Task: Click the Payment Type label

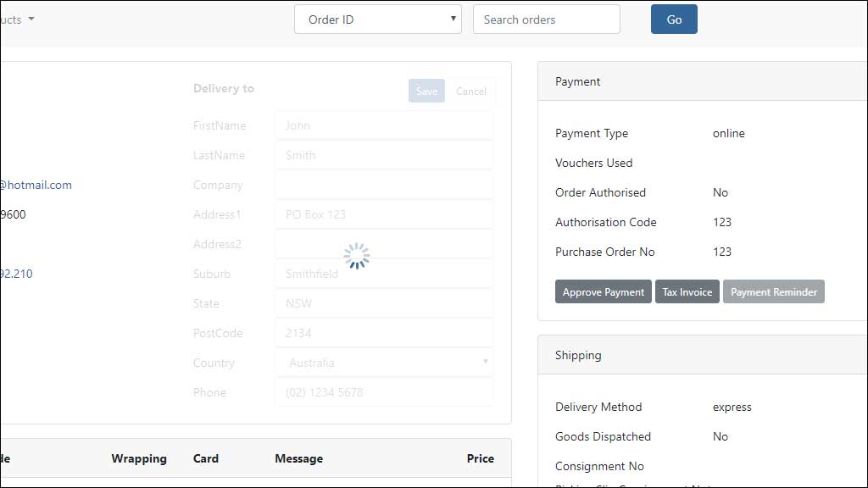Action: [x=591, y=133]
